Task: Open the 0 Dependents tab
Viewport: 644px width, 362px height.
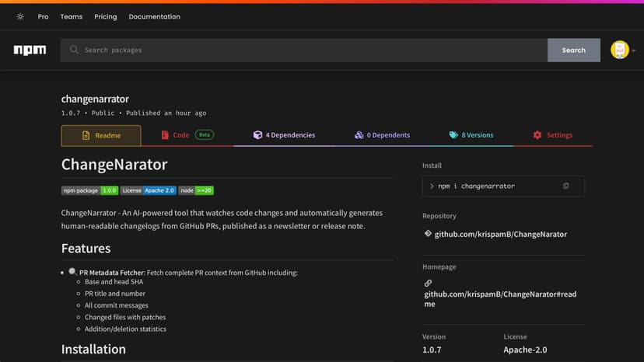Action: pyautogui.click(x=382, y=135)
